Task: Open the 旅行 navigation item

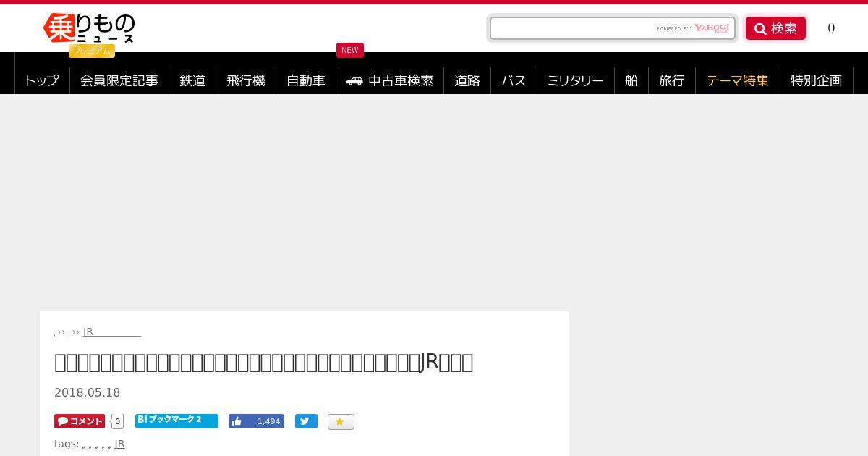Action: 672,80
